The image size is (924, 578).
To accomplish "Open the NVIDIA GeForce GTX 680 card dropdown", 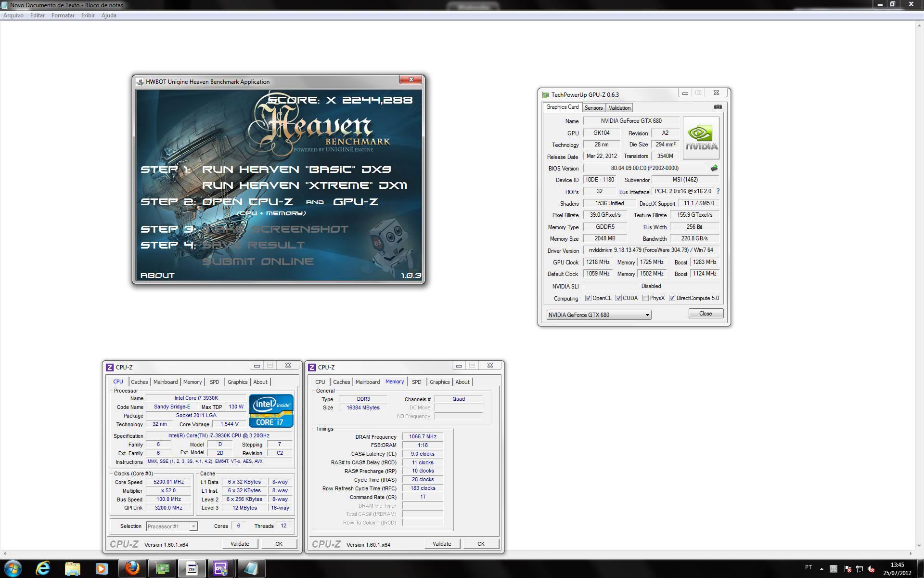I will 599,315.
